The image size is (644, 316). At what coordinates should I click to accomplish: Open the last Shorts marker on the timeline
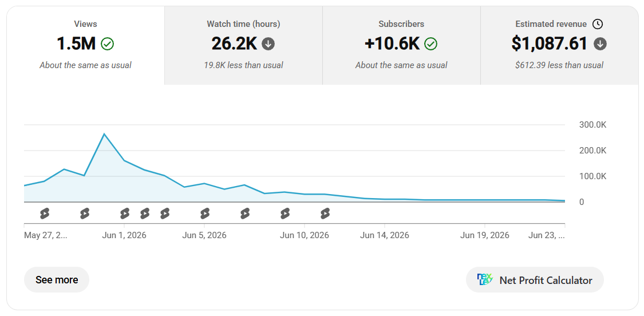325,214
